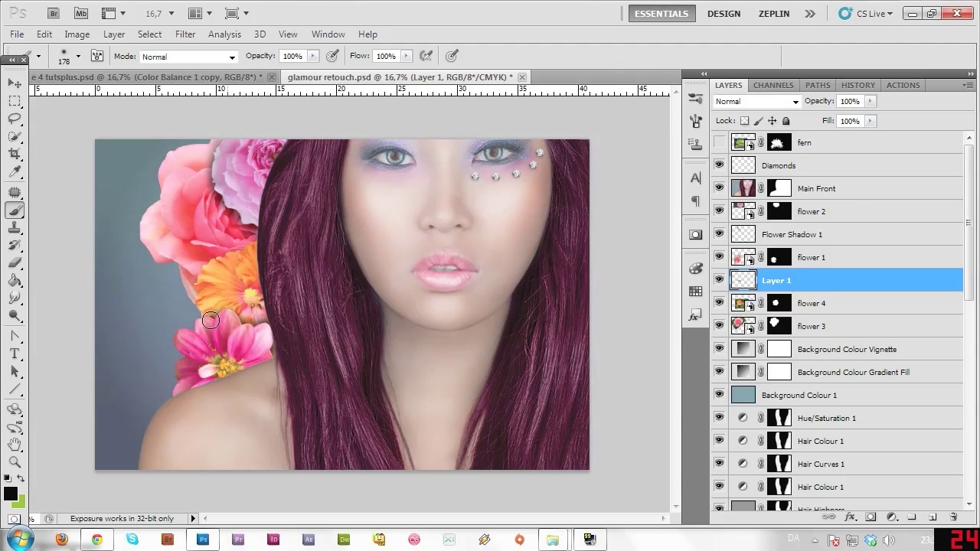Open Chrome from the Windows taskbar
Image resolution: width=980 pixels, height=551 pixels.
(x=97, y=540)
